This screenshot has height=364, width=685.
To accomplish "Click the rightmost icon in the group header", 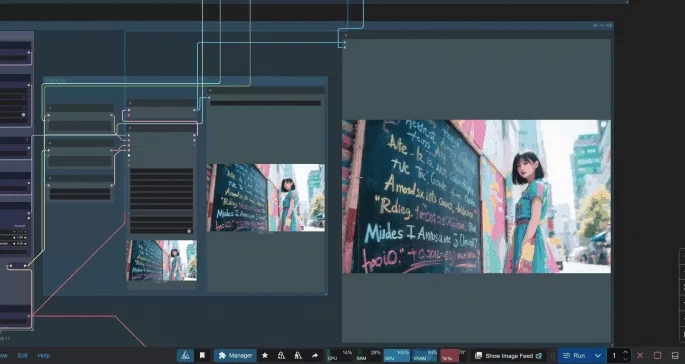I will click(x=609, y=25).
